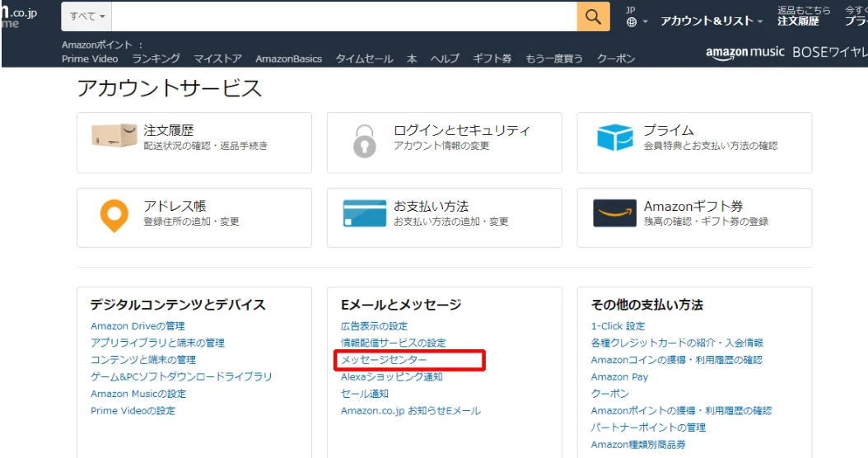Open the 注文履歴 card title

tap(168, 131)
